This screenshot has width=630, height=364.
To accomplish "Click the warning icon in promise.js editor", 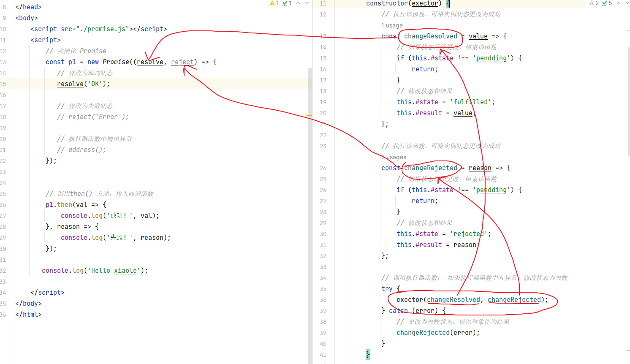I will 592,3.
